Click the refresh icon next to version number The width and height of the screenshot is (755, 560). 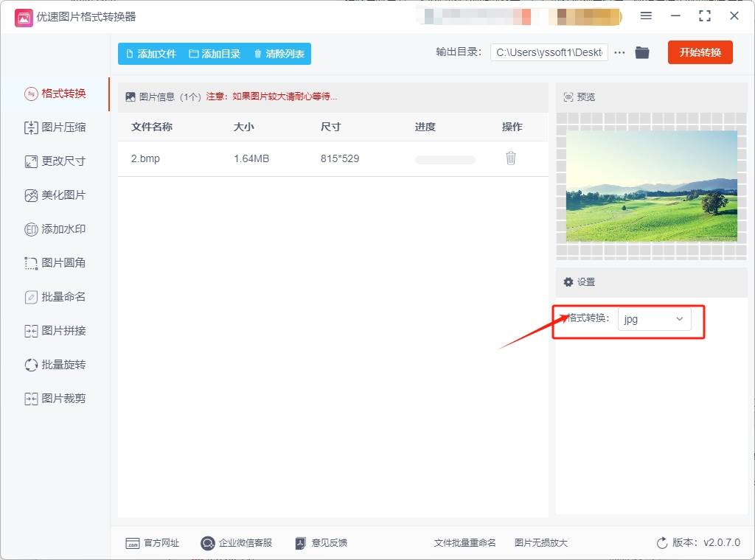point(662,542)
